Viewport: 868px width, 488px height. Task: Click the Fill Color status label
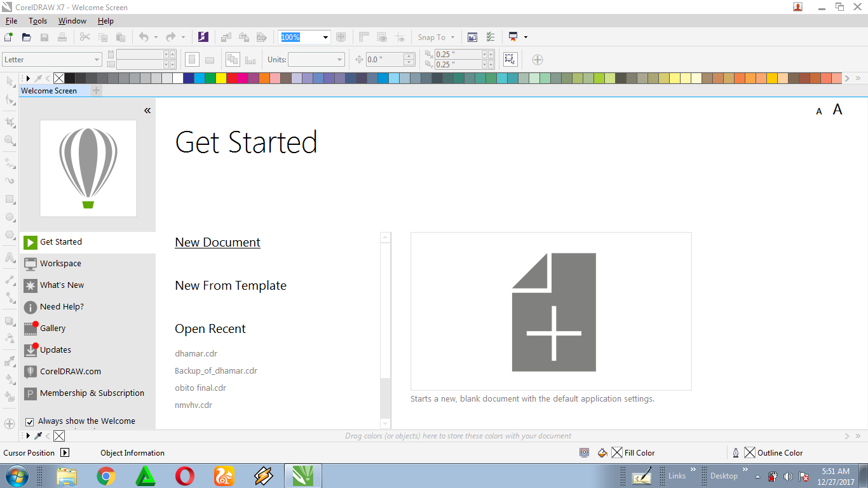pyautogui.click(x=639, y=453)
